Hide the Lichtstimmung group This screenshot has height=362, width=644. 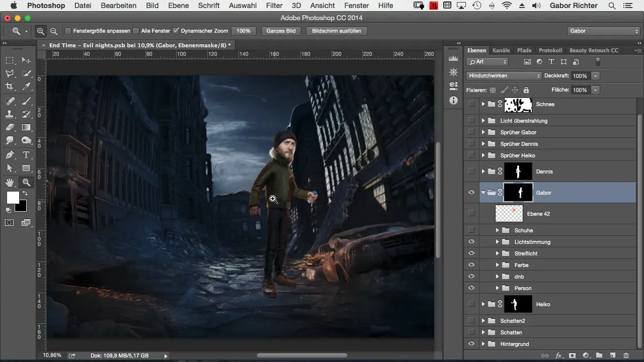click(x=471, y=242)
